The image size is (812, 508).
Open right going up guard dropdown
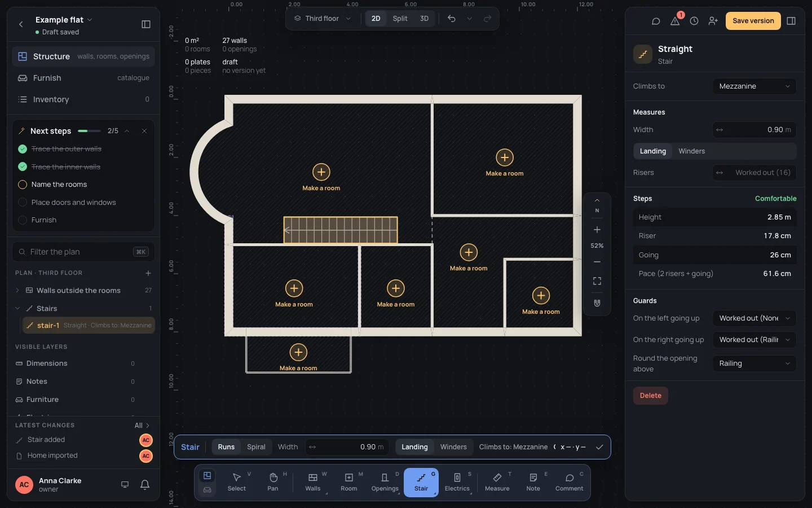(x=754, y=340)
